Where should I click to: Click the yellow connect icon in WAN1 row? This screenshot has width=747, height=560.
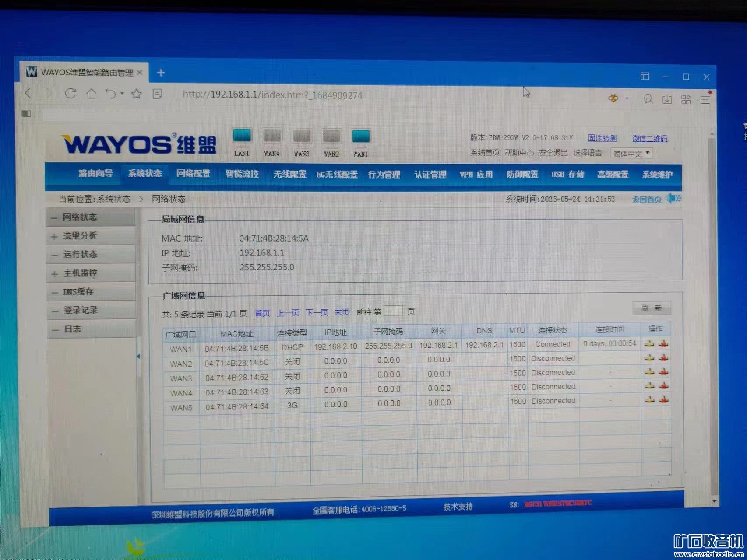tap(649, 344)
